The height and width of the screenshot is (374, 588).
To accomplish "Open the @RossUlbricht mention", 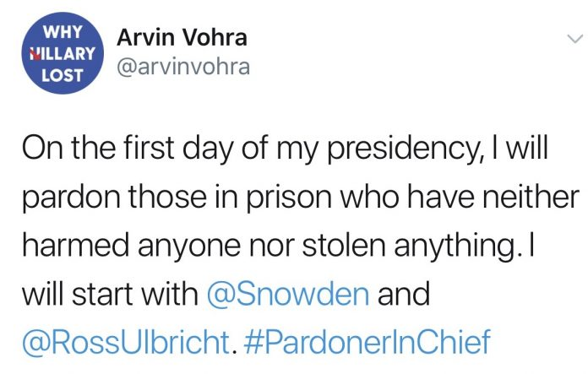I will pyautogui.click(x=126, y=342).
